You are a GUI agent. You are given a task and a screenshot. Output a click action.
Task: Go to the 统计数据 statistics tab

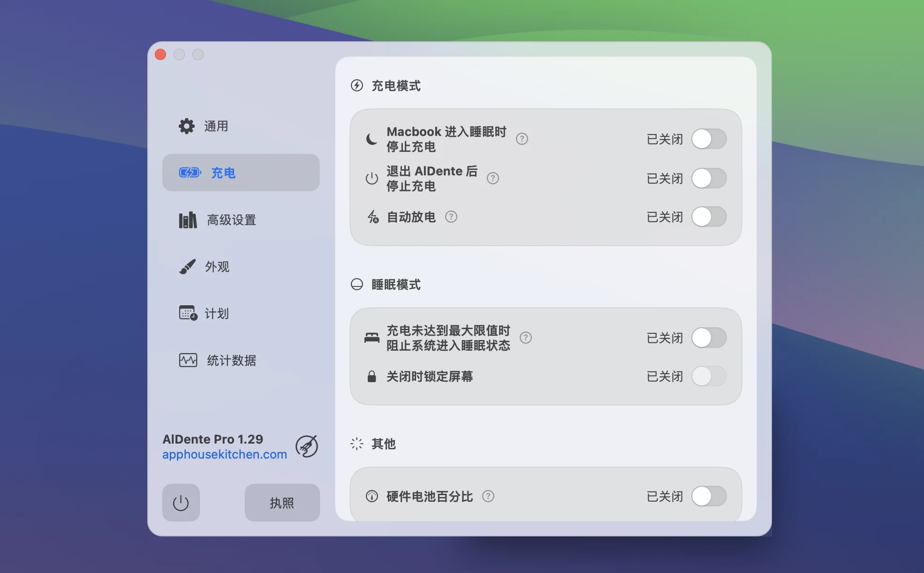click(x=241, y=360)
